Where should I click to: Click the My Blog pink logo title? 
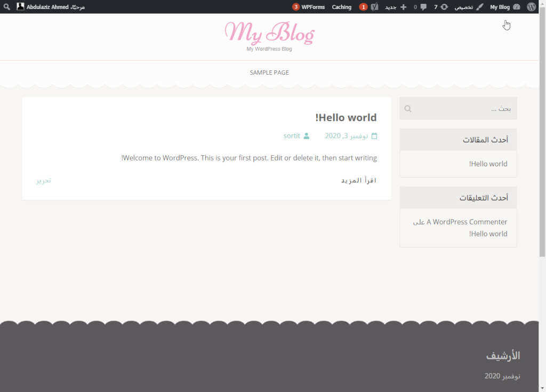(x=269, y=33)
